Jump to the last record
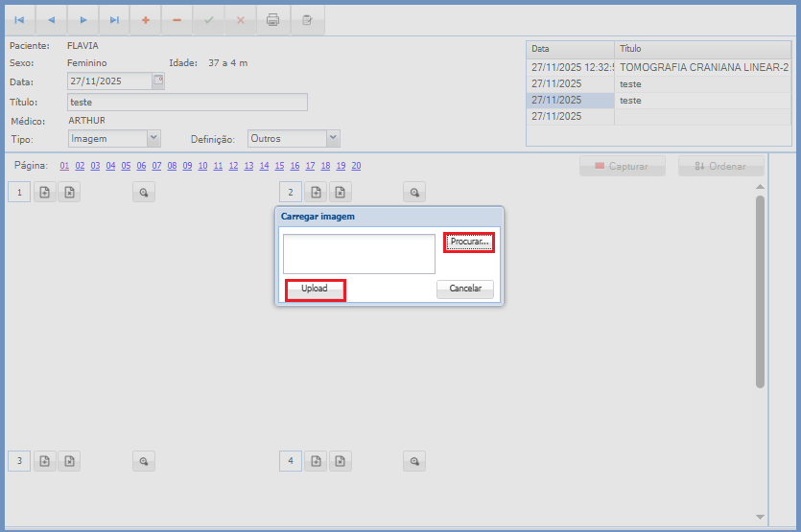This screenshot has height=532, width=801. click(115, 20)
